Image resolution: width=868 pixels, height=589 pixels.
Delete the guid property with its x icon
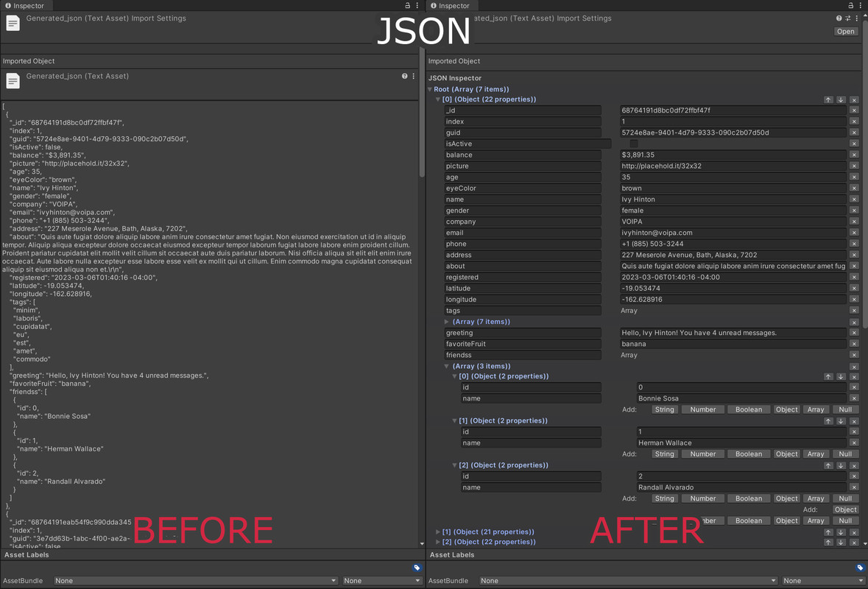click(854, 133)
